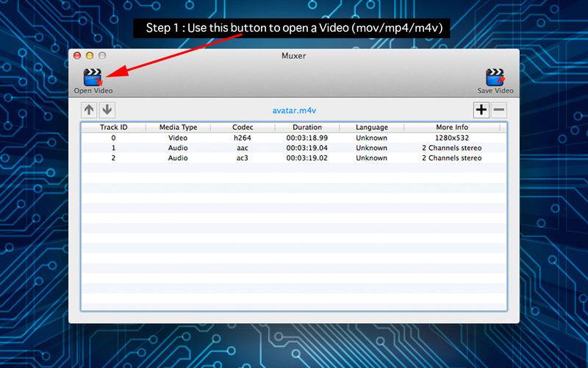The height and width of the screenshot is (368, 588).
Task: Sort by Track ID column header
Action: 114,127
